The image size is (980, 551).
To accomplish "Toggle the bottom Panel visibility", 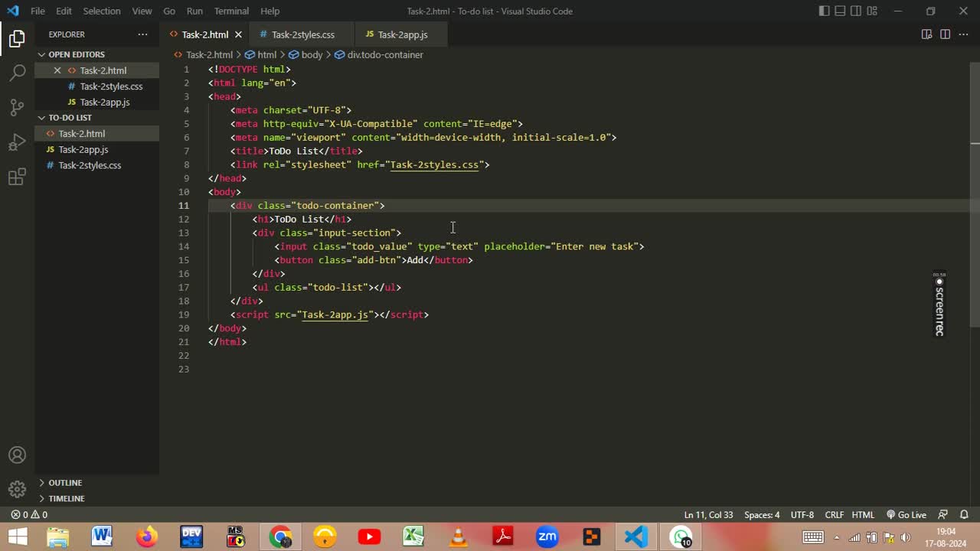I will pos(840,11).
